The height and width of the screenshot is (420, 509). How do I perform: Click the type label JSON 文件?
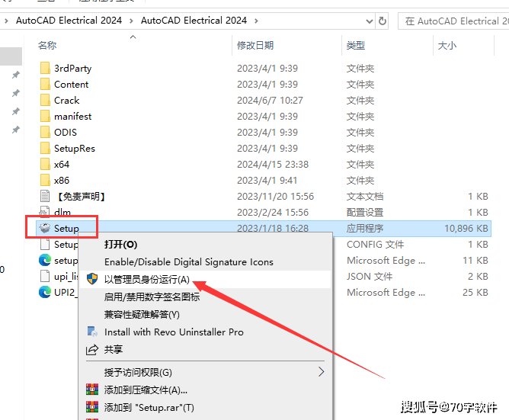point(370,277)
